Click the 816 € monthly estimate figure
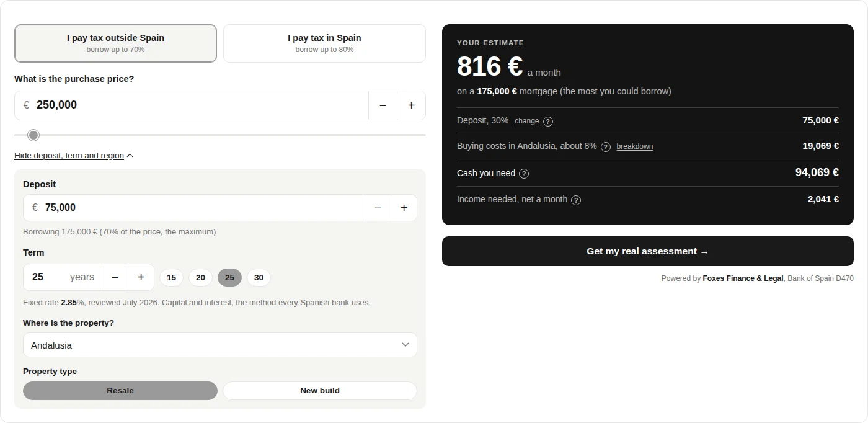The height and width of the screenshot is (423, 868). coord(490,66)
